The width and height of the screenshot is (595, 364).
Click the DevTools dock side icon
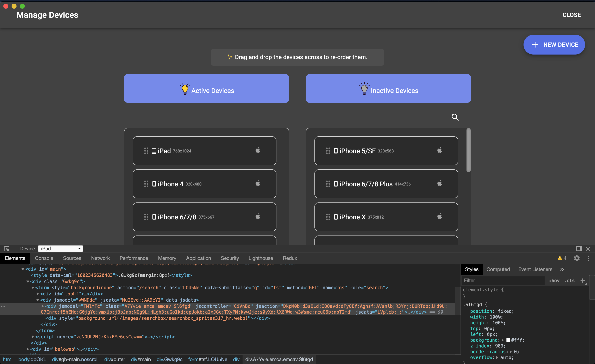click(579, 249)
